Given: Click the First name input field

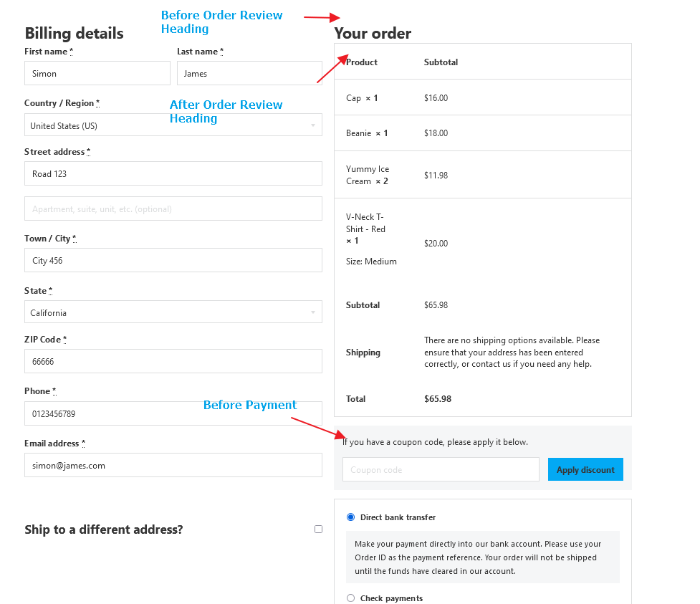Looking at the screenshot, I should coord(97,73).
